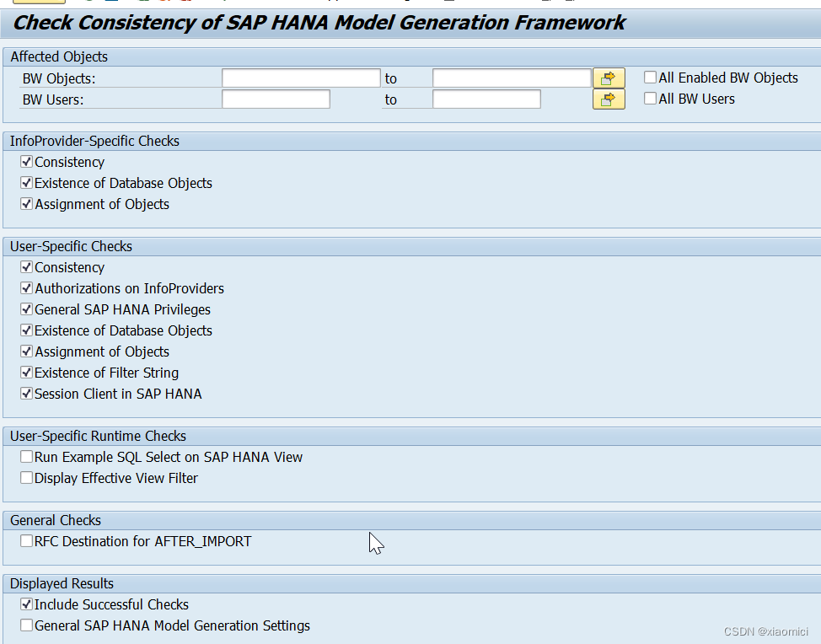The width and height of the screenshot is (821, 644).
Task: Enable Display Effective View Filter
Action: coord(26,477)
